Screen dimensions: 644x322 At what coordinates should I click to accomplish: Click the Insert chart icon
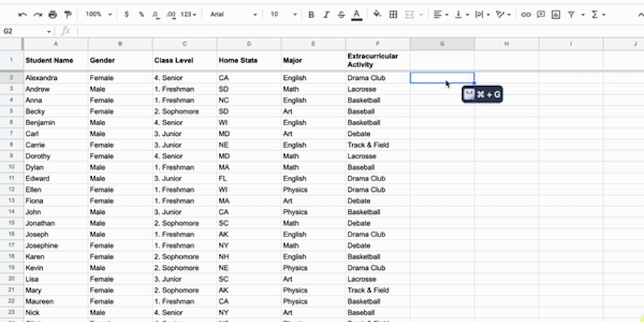[555, 14]
